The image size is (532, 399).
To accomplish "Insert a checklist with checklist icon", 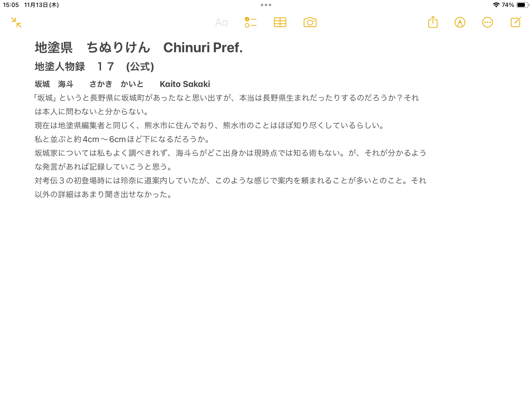I will pos(250,22).
